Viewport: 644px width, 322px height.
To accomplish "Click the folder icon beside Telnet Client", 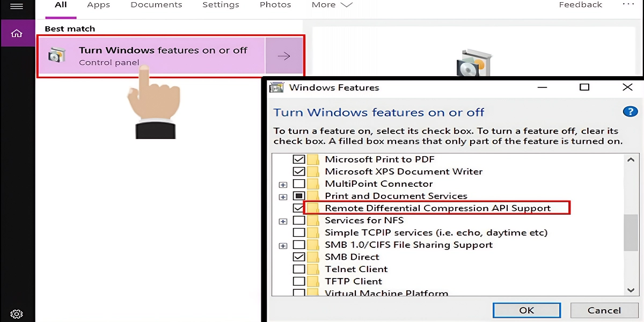I will [x=313, y=269].
